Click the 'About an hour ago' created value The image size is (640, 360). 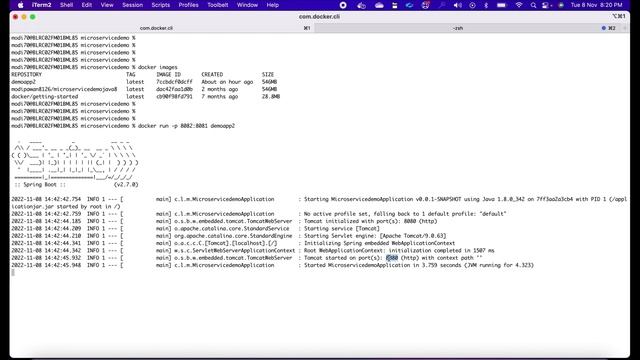[x=227, y=82]
